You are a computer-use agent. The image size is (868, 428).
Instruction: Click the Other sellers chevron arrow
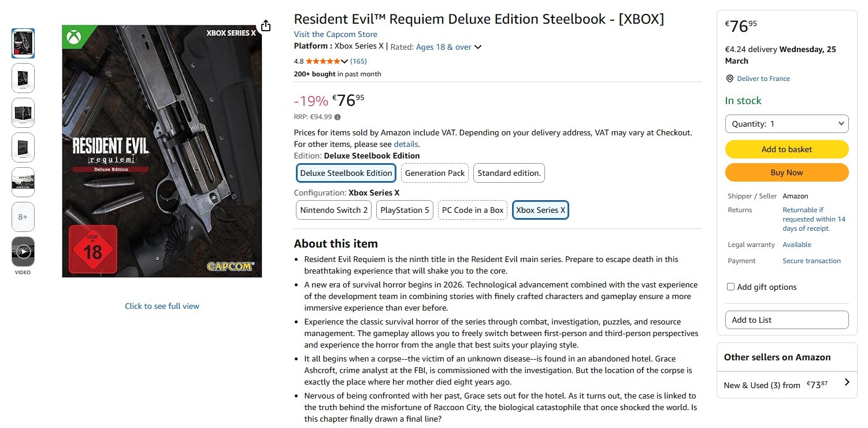(x=847, y=382)
